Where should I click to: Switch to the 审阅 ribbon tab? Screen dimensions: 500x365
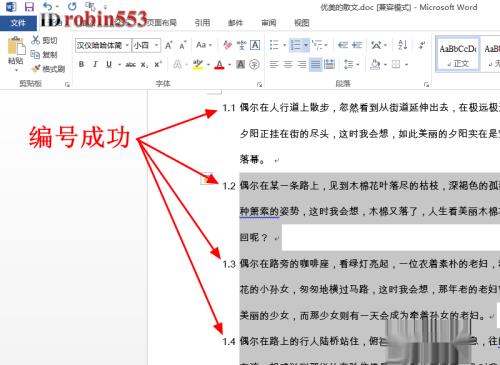269,23
